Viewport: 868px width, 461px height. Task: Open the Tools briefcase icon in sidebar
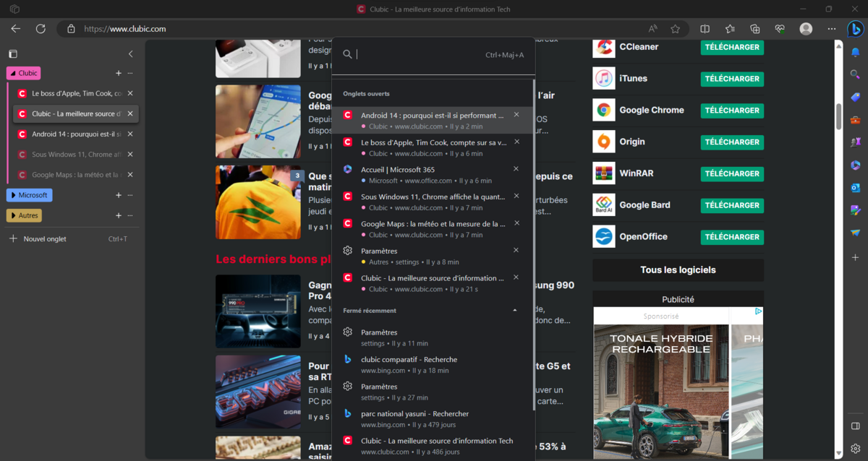pyautogui.click(x=855, y=120)
